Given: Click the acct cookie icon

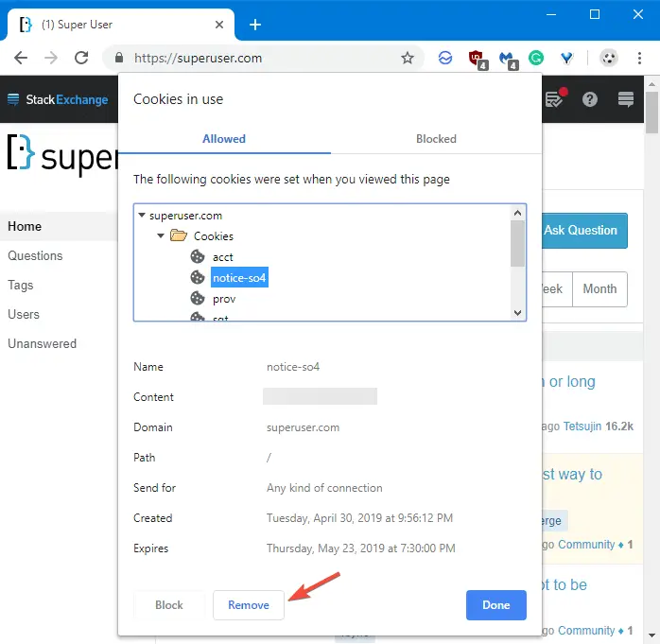Looking at the screenshot, I should click(197, 256).
